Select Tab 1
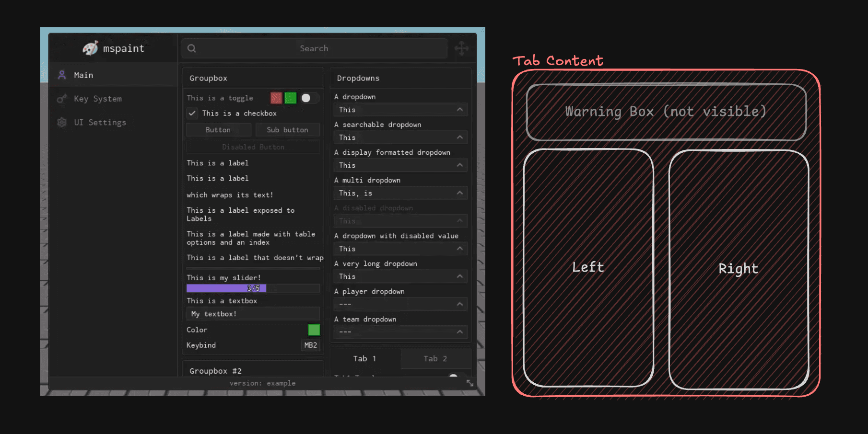Viewport: 868px width, 434px height. (365, 359)
